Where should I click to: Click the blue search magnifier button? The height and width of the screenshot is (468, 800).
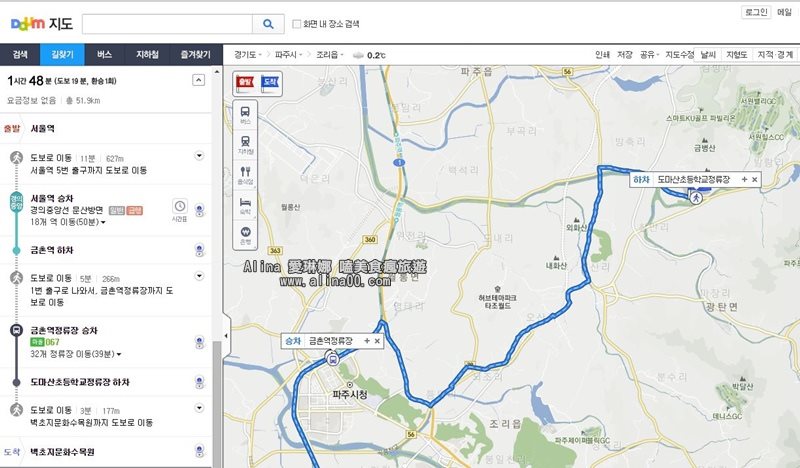[268, 24]
